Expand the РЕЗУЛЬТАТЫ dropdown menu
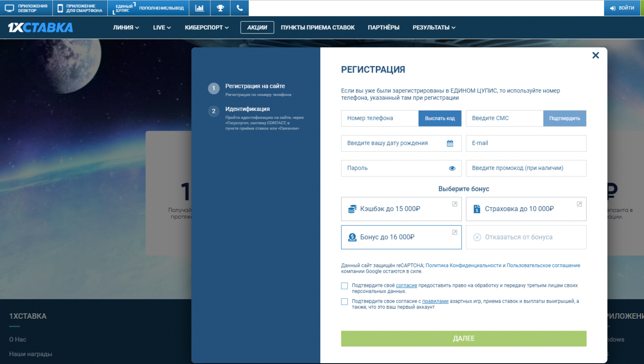Viewport: 644px width, 364px height. pos(434,28)
